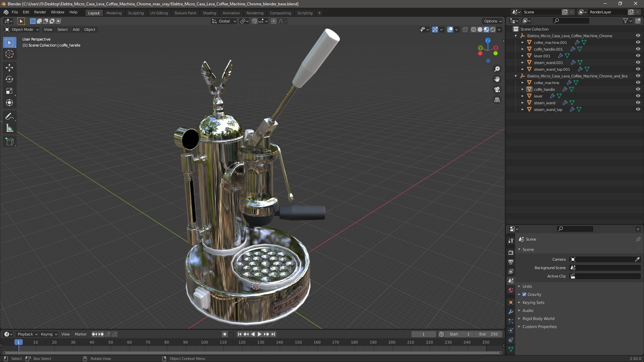Screen dimensions: 644x362
Task: Click the 3D Cursor tool
Action: [9, 54]
